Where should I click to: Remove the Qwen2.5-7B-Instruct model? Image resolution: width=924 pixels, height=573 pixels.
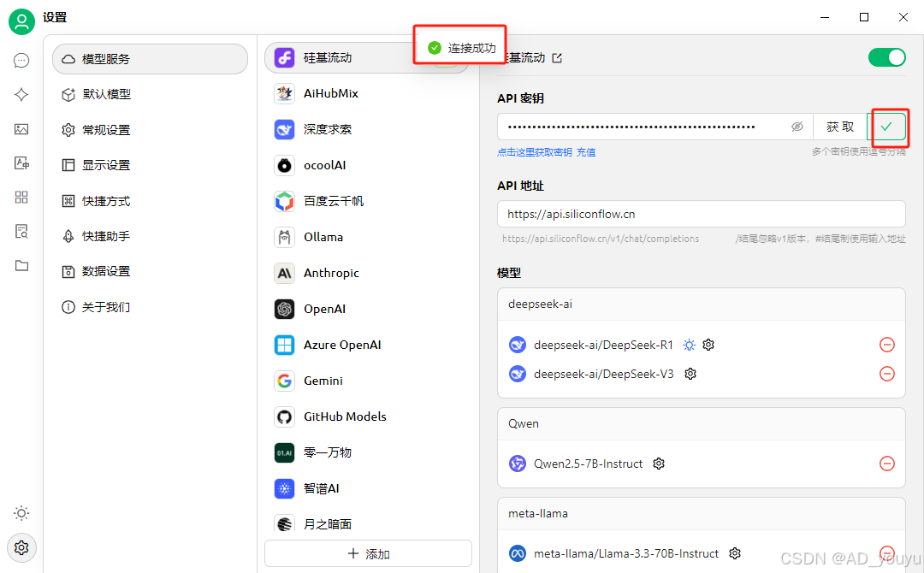(x=887, y=464)
